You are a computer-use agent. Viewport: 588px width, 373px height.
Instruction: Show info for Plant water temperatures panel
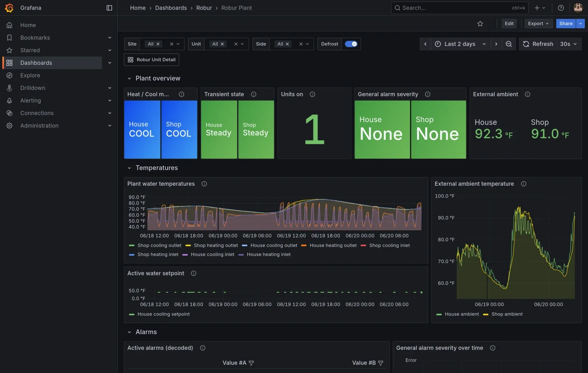204,184
